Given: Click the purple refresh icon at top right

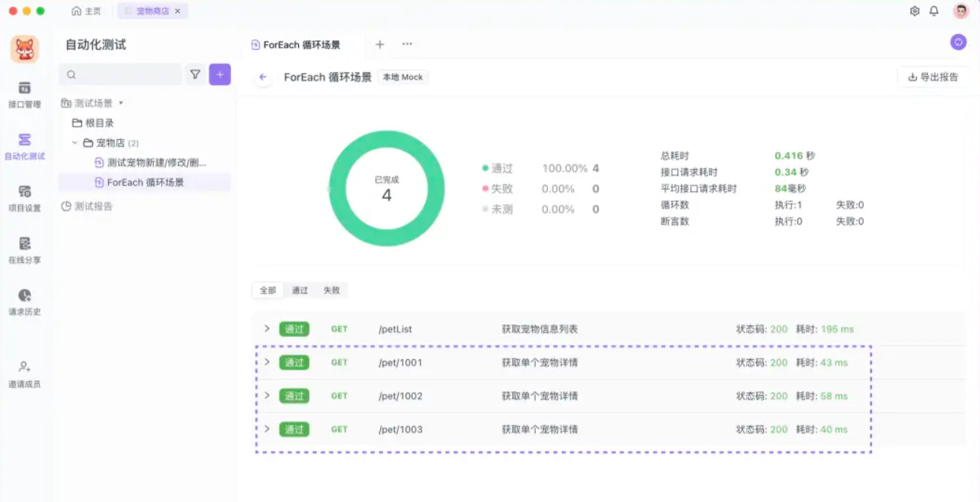Looking at the screenshot, I should [958, 42].
